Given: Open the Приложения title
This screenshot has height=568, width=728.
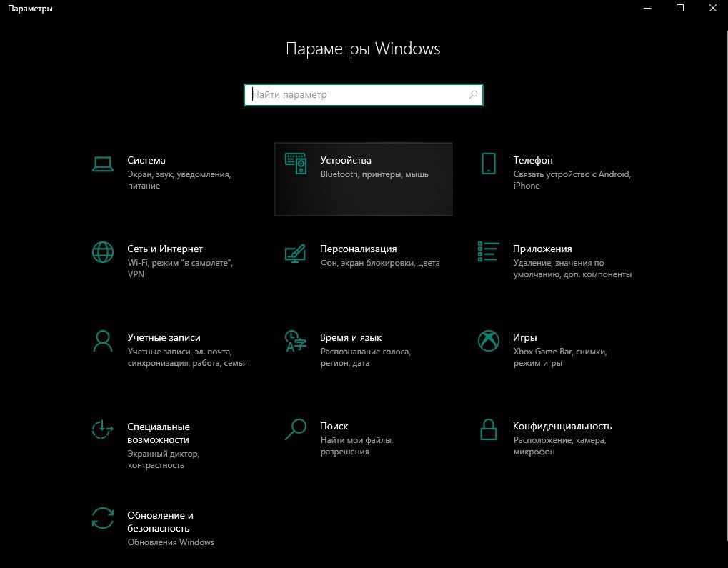Looking at the screenshot, I should point(542,249).
